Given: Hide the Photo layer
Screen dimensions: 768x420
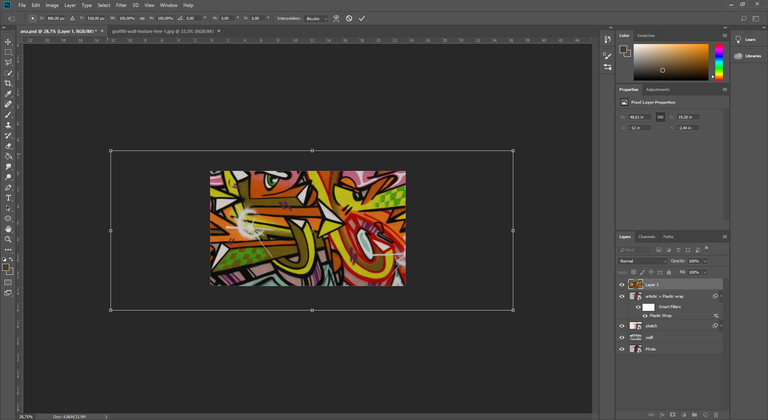Looking at the screenshot, I should [622, 349].
